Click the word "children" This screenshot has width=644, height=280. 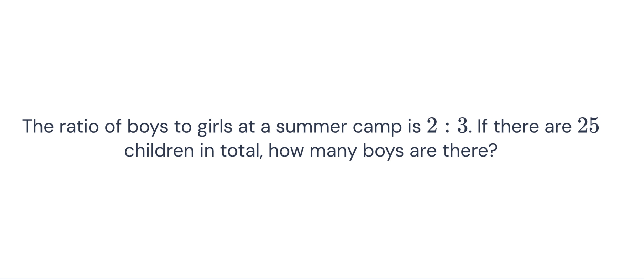click(159, 150)
